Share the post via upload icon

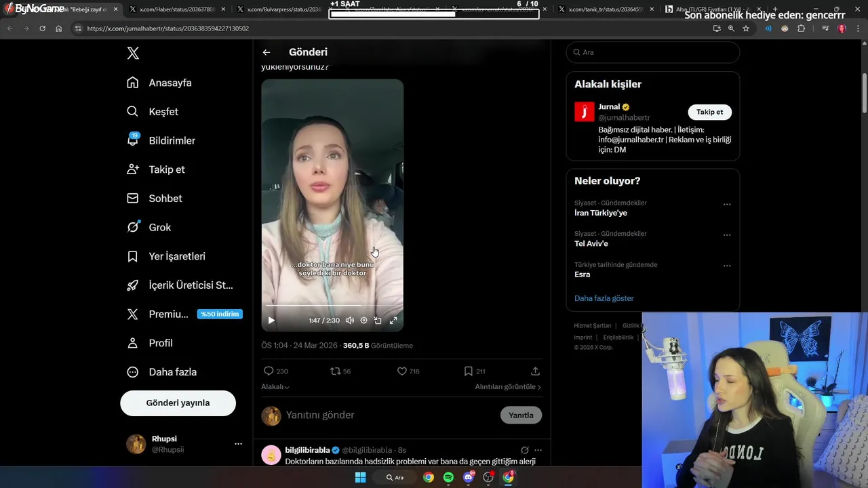click(535, 371)
